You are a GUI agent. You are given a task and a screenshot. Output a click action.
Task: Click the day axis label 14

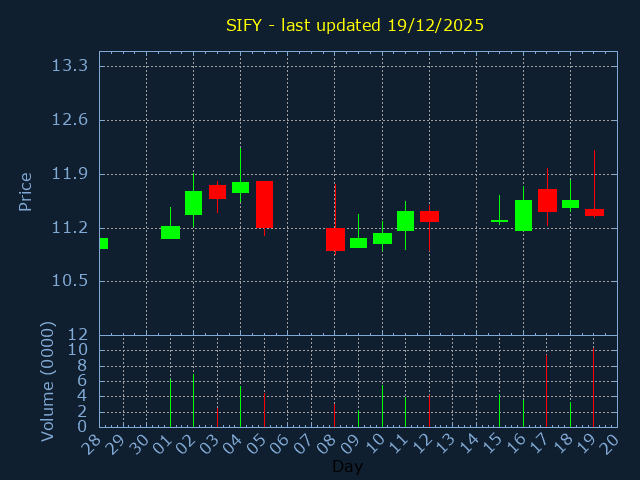coord(469,443)
